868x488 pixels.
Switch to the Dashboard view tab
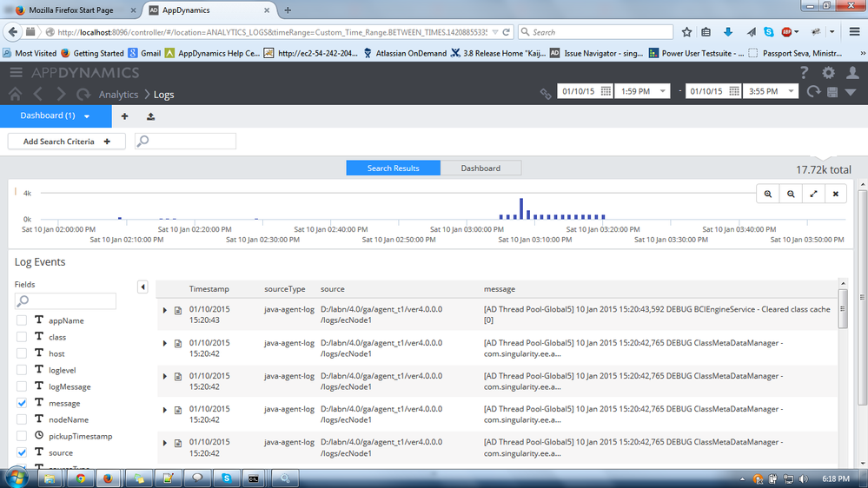point(480,168)
